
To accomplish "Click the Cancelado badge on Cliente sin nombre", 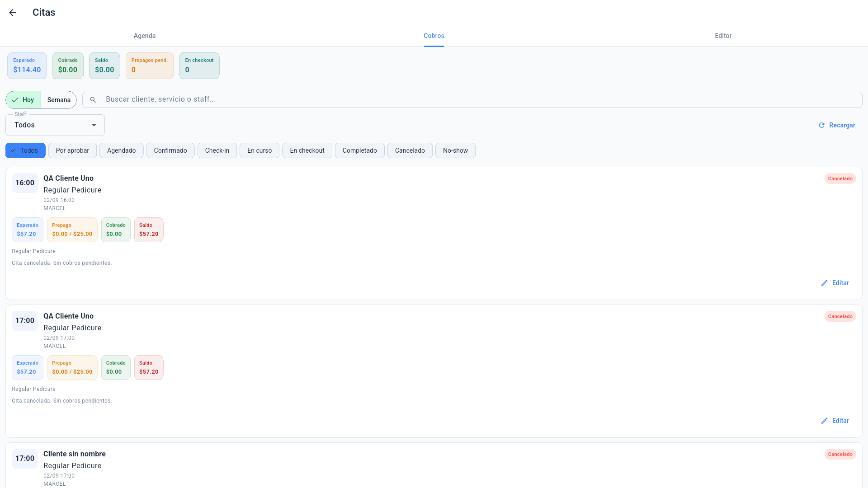I will (840, 454).
